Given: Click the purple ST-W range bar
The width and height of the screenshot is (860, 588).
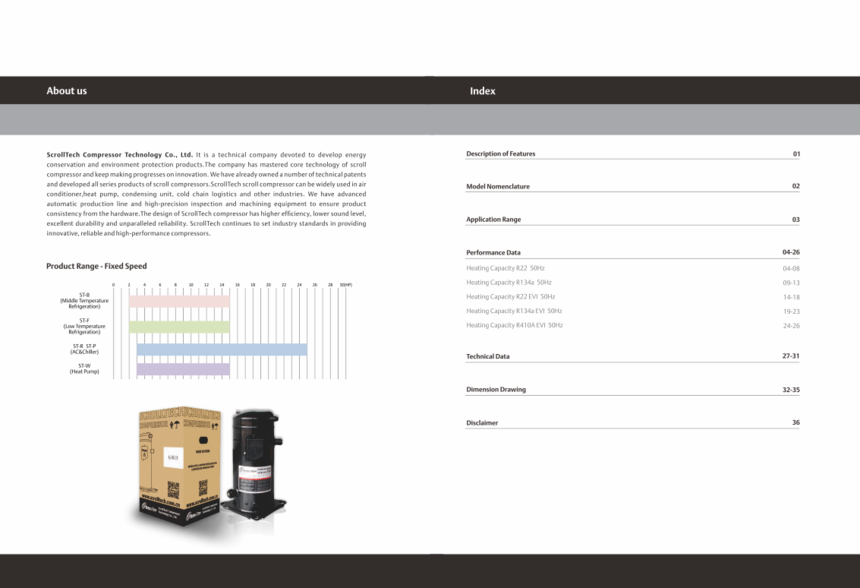Looking at the screenshot, I should click(x=183, y=369).
